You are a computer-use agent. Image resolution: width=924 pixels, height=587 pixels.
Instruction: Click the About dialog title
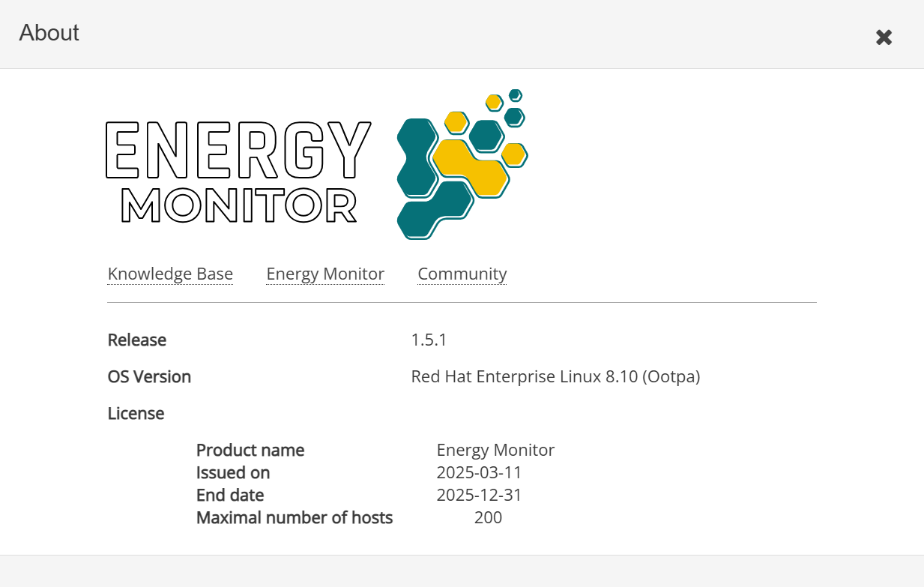[49, 33]
